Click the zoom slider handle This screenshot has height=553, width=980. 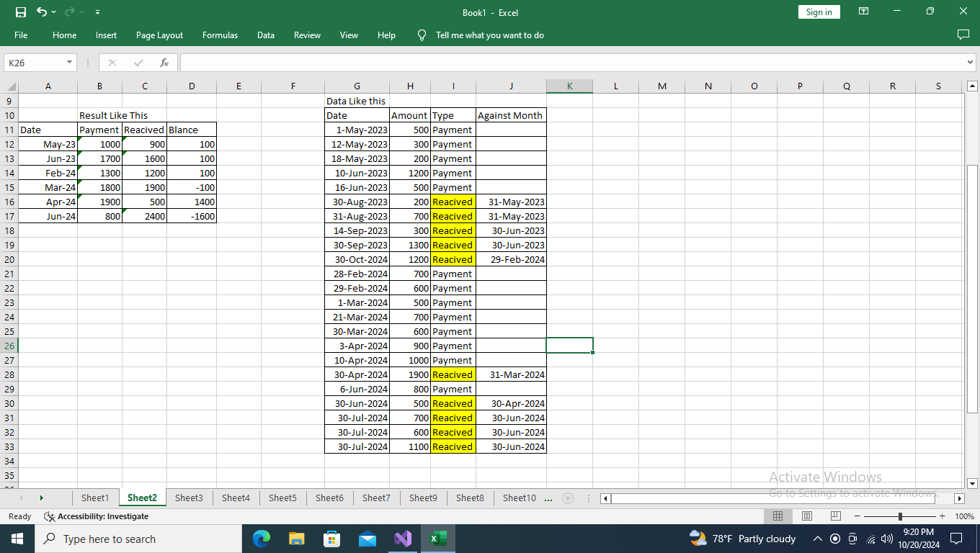click(x=900, y=516)
